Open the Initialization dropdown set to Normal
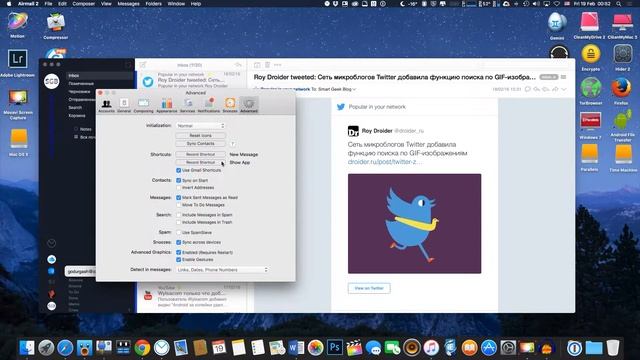Image resolution: width=640 pixels, height=360 pixels. click(x=200, y=126)
